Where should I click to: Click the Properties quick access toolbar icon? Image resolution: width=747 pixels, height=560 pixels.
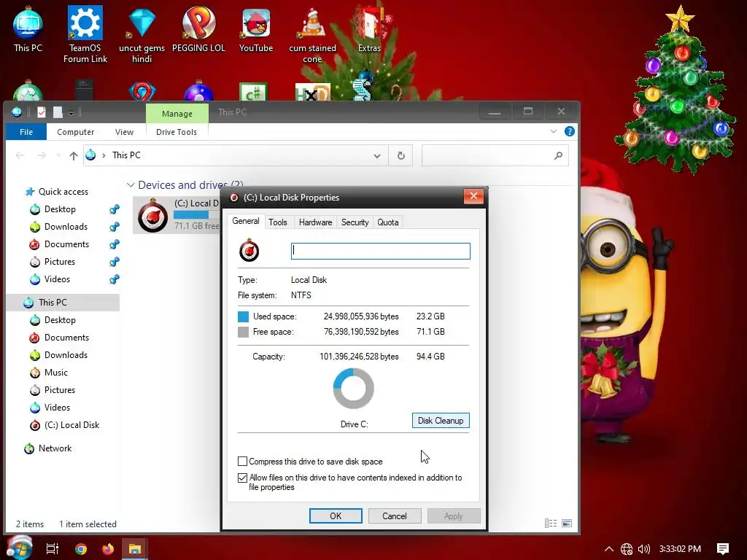42,112
